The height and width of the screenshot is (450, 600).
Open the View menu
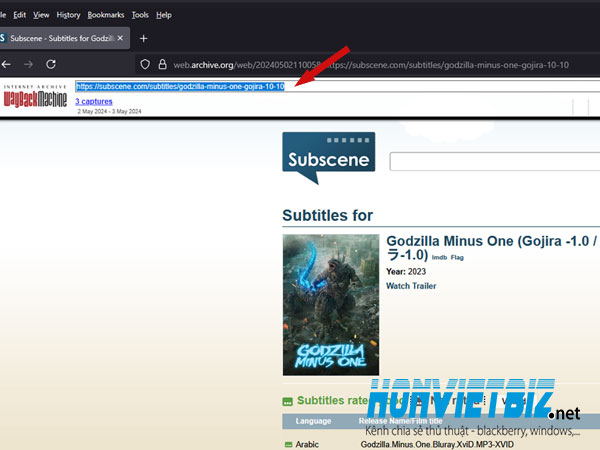(41, 15)
